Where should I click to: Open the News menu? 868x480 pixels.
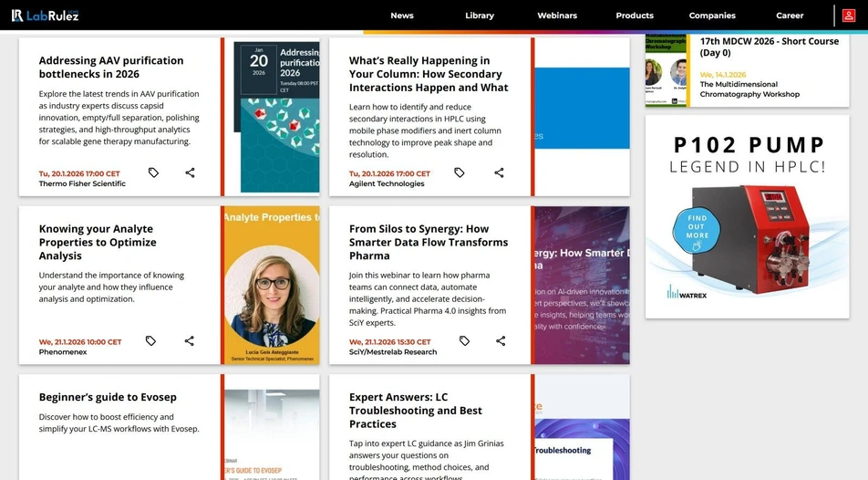(x=402, y=16)
